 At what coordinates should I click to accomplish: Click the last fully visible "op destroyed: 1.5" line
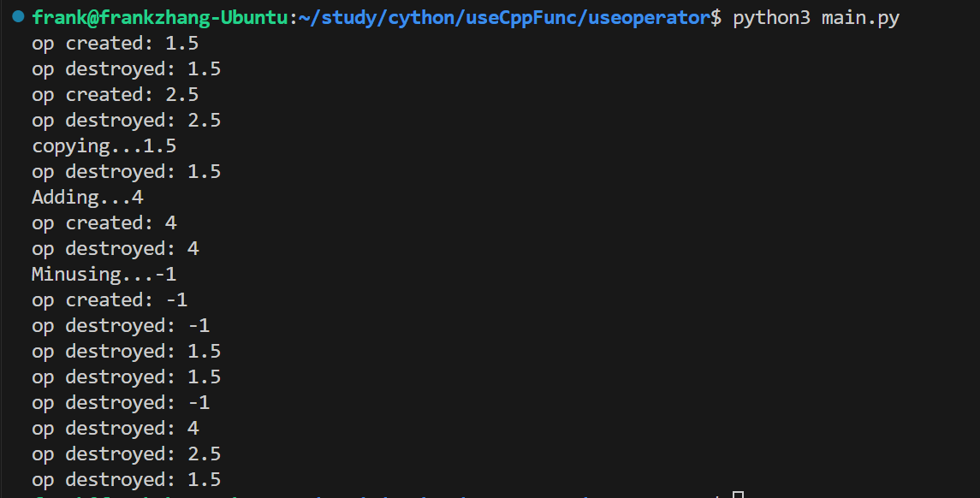126,480
